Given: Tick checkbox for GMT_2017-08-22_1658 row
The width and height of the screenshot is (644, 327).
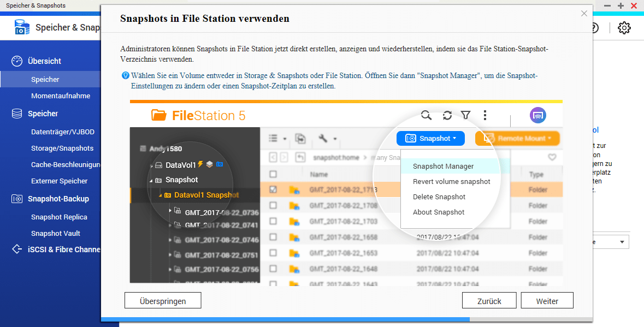Looking at the screenshot, I should (x=273, y=237).
